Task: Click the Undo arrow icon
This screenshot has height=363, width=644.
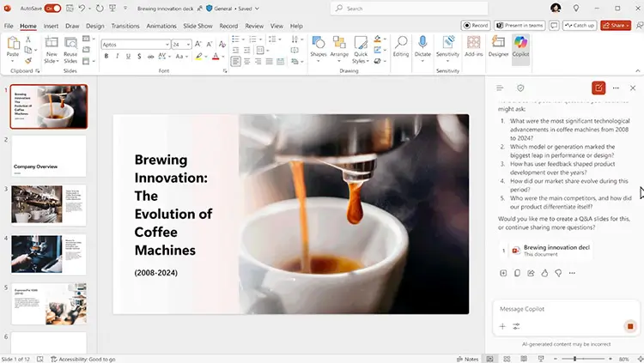Action: click(82, 9)
